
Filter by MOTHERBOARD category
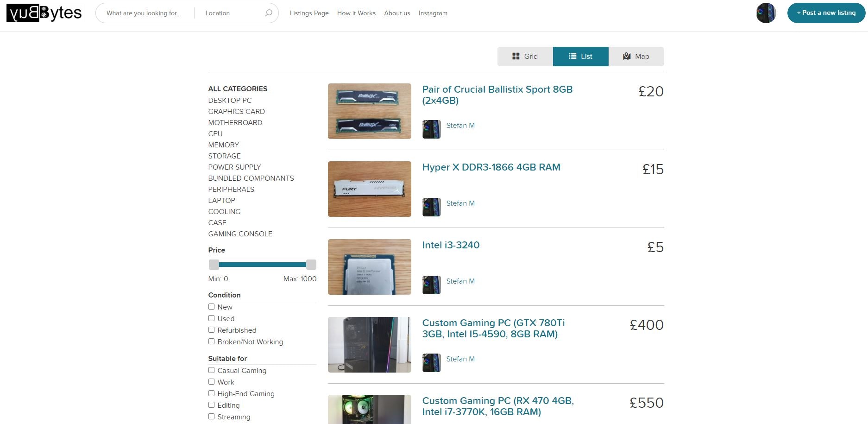tap(235, 122)
